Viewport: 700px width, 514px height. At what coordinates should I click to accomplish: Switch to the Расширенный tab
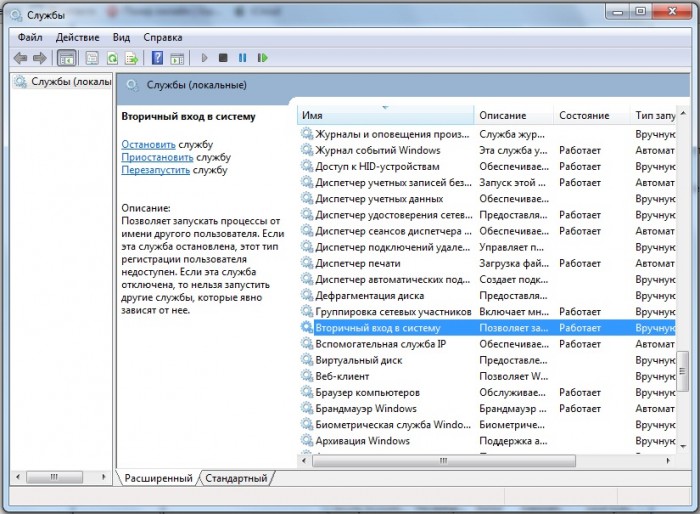158,478
